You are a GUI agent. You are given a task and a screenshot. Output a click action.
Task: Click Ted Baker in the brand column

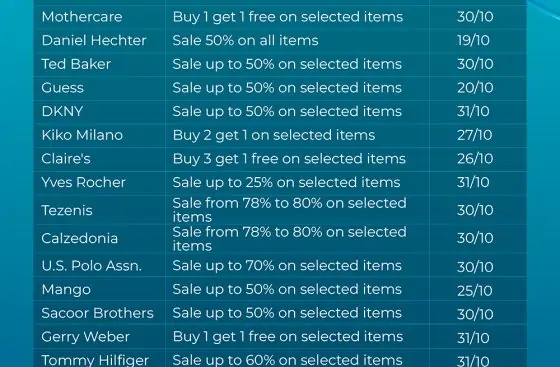(x=76, y=64)
